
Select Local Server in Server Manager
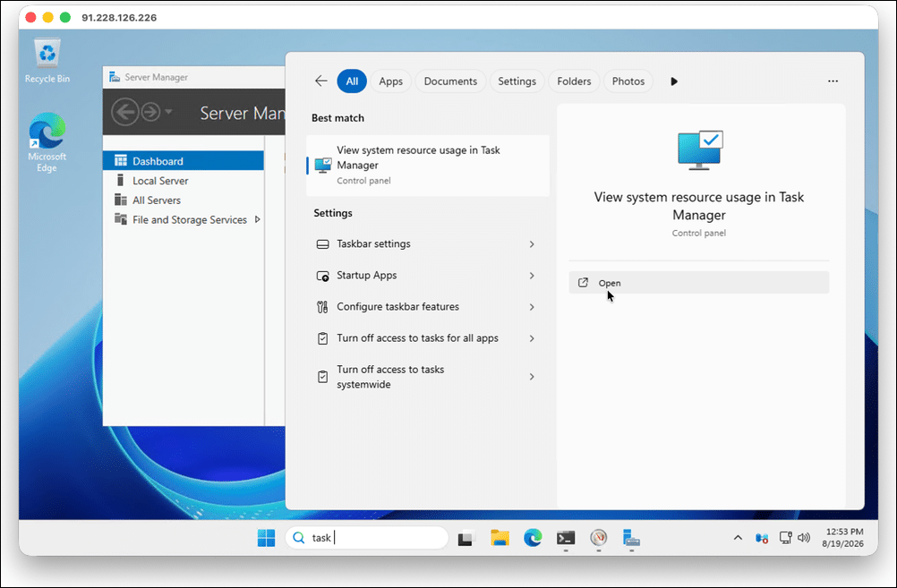tap(183, 181)
